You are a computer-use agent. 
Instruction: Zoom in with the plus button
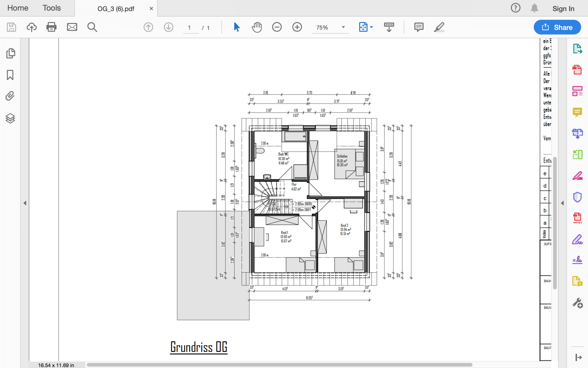(x=297, y=27)
